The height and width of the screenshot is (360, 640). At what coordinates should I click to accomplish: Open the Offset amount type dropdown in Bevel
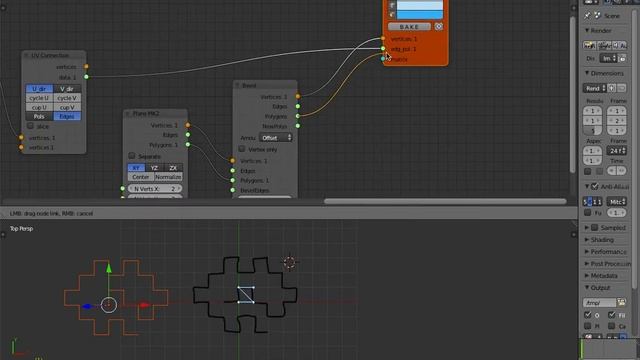(x=276, y=138)
